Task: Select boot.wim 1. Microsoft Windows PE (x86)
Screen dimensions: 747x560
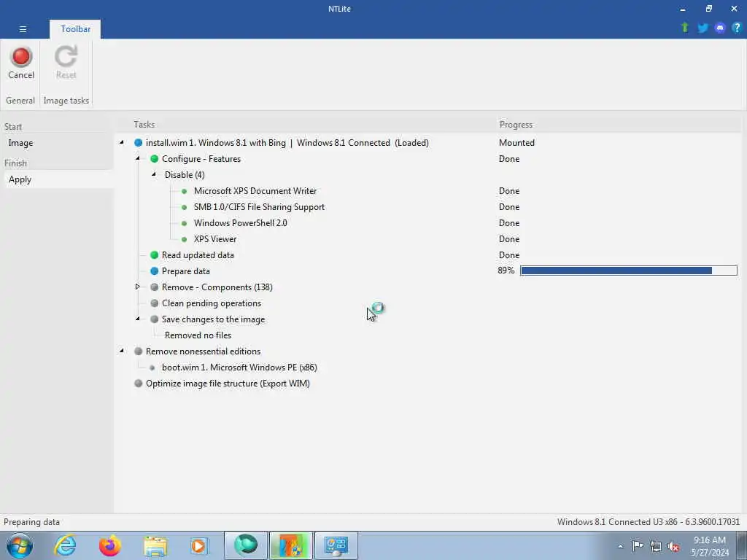Action: pyautogui.click(x=239, y=367)
